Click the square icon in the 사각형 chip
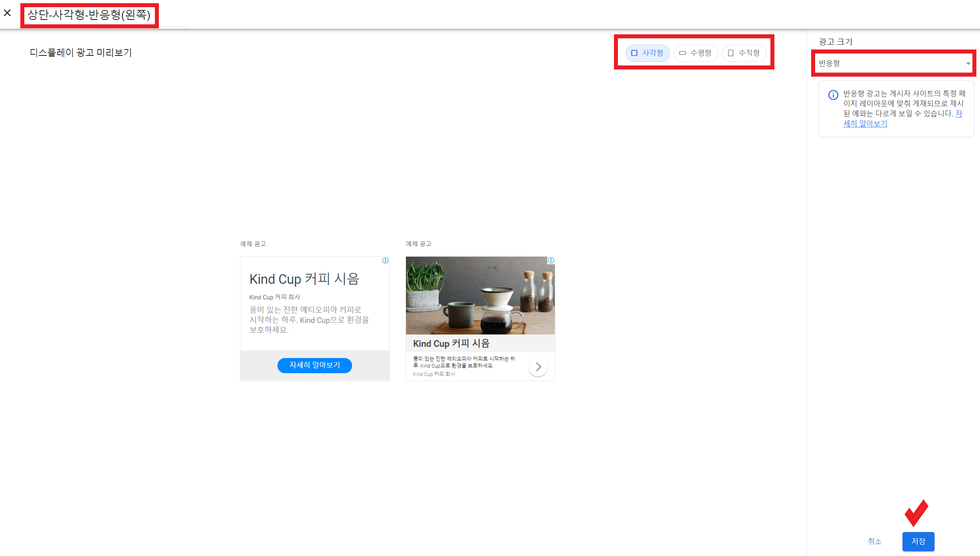This screenshot has width=980, height=556. coord(634,53)
